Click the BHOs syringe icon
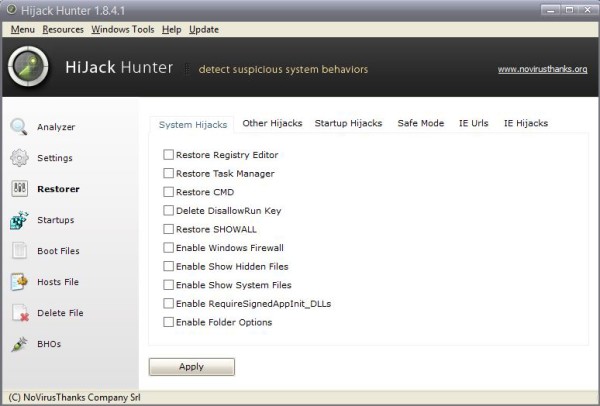This screenshot has height=406, width=600. [19, 344]
